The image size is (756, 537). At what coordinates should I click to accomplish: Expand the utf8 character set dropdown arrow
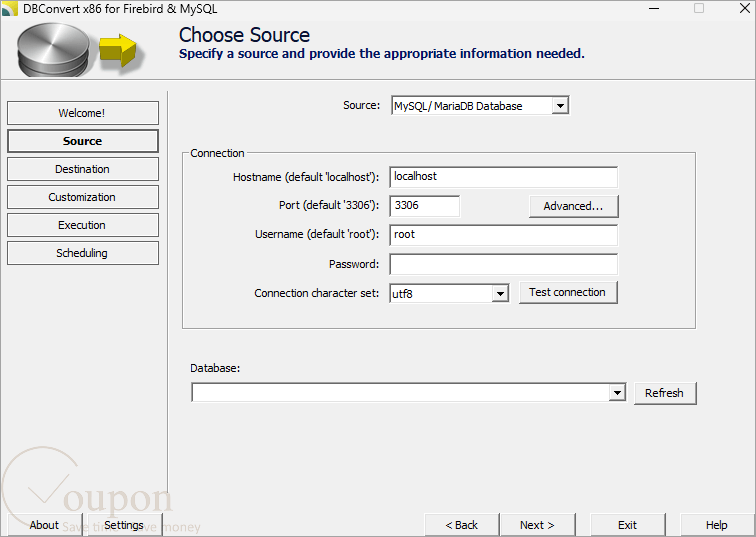(x=500, y=294)
